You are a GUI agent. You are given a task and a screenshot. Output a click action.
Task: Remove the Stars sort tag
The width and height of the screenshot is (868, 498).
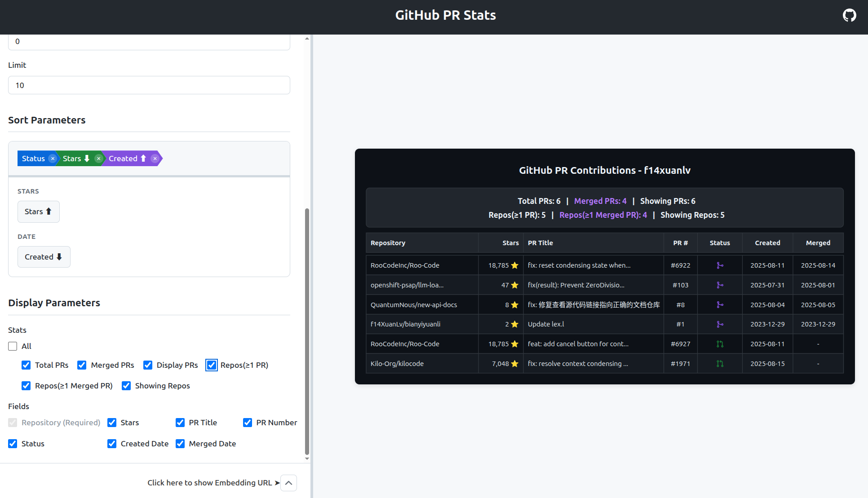point(98,159)
